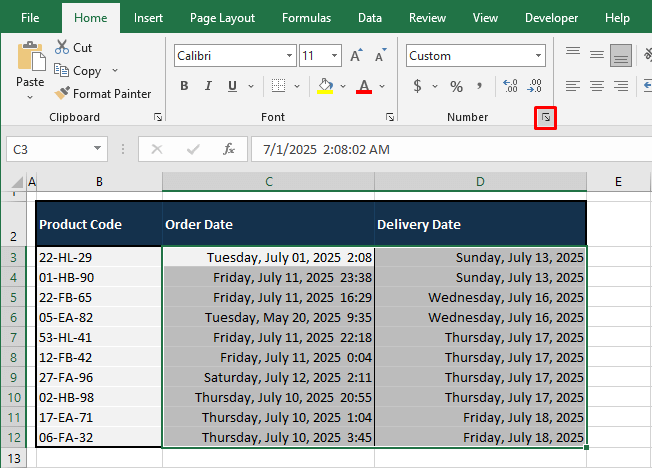This screenshot has height=468, width=652.
Task: Click the formula bar date value
Action: point(326,149)
